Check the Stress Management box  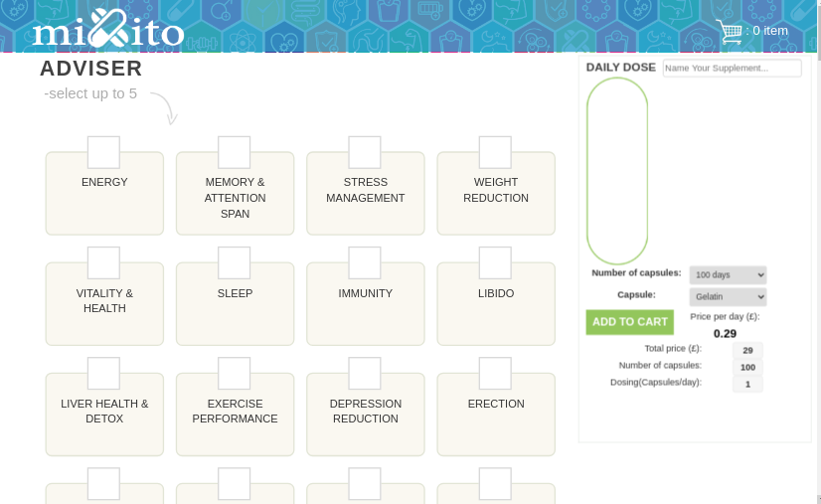tap(365, 152)
